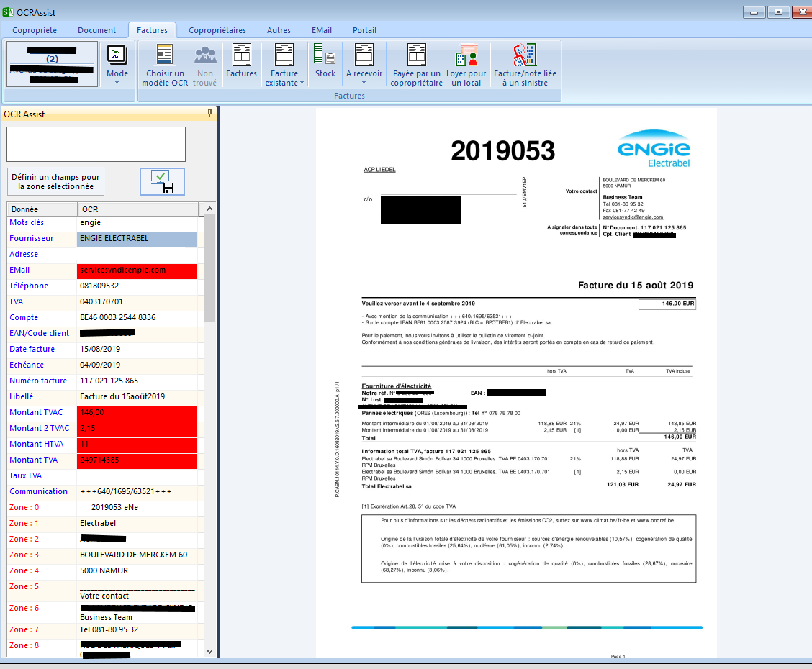Select the Factures ribbon tab
Viewport: 812px width, 669px height.
[153, 30]
